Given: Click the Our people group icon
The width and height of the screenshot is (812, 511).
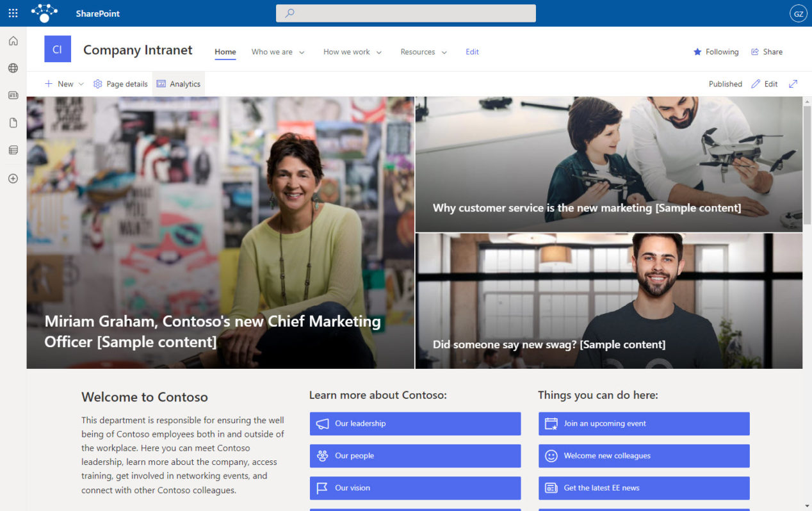Looking at the screenshot, I should [x=322, y=456].
